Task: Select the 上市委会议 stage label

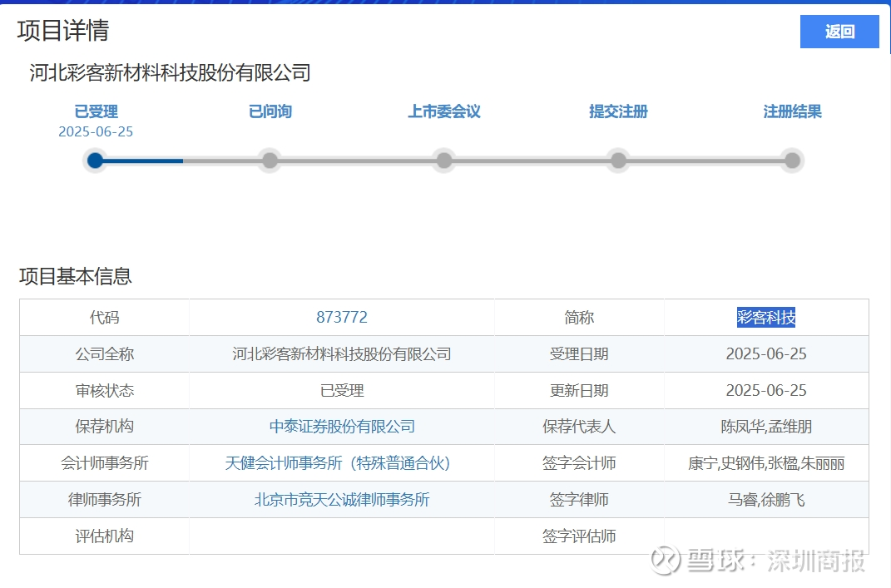Action: click(443, 111)
